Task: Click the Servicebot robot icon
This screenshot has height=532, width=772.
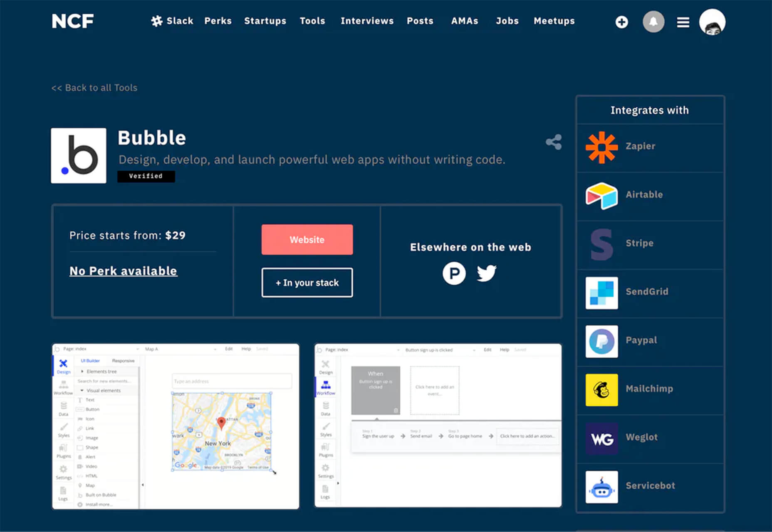Action: pyautogui.click(x=601, y=487)
